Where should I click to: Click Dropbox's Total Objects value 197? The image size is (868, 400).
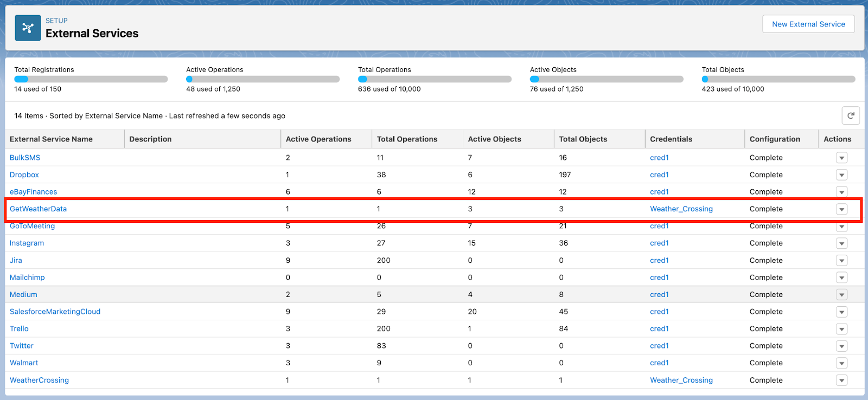click(565, 175)
